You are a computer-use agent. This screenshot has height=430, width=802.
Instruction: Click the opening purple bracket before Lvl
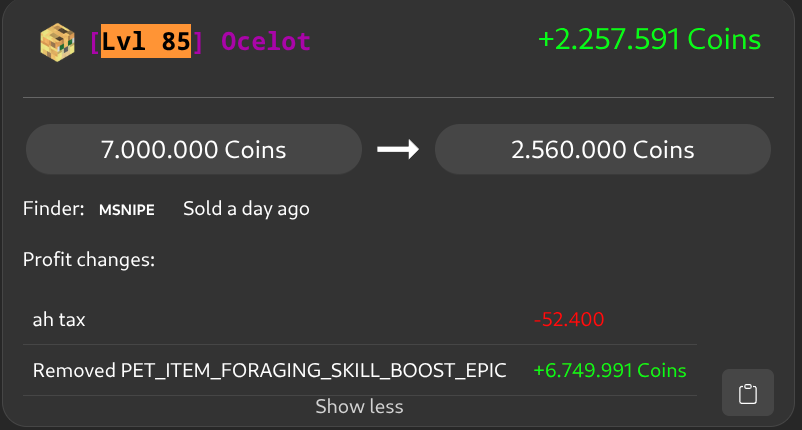pos(94,42)
